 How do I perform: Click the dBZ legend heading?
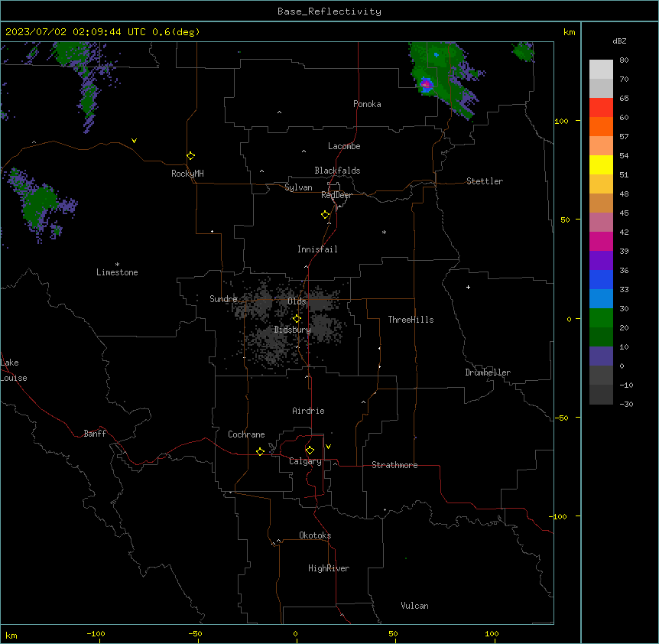pos(619,41)
